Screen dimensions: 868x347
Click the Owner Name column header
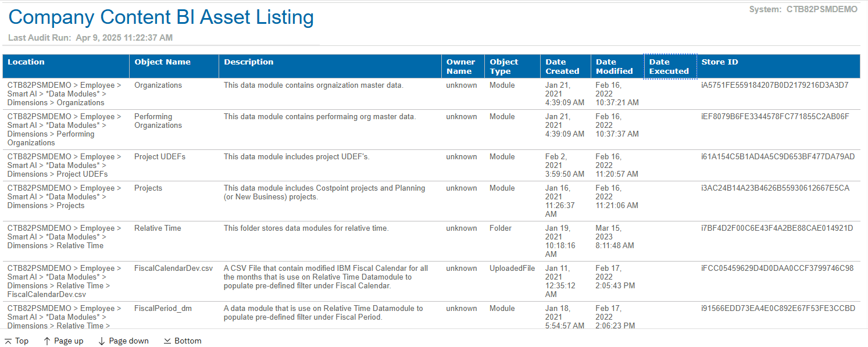click(460, 66)
